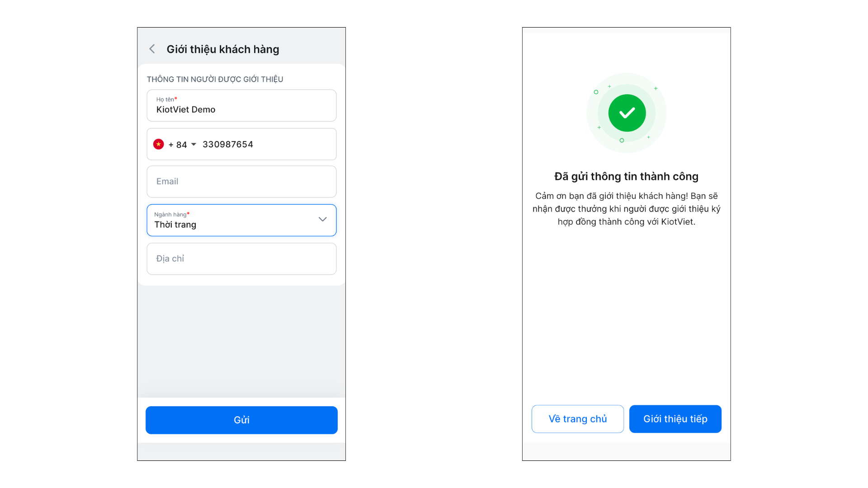Expand the Ngành hàng chevron arrow
This screenshot has width=868, height=488.
pyautogui.click(x=322, y=220)
